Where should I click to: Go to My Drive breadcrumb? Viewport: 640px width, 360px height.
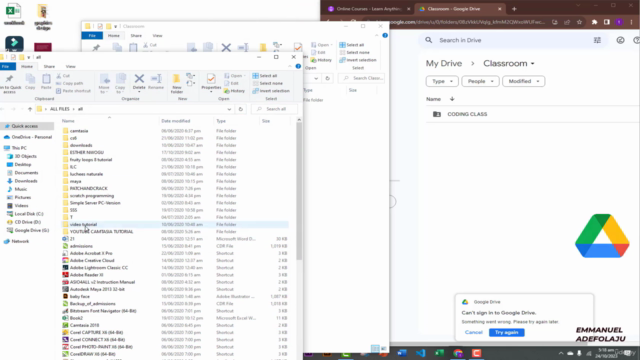pos(444,63)
